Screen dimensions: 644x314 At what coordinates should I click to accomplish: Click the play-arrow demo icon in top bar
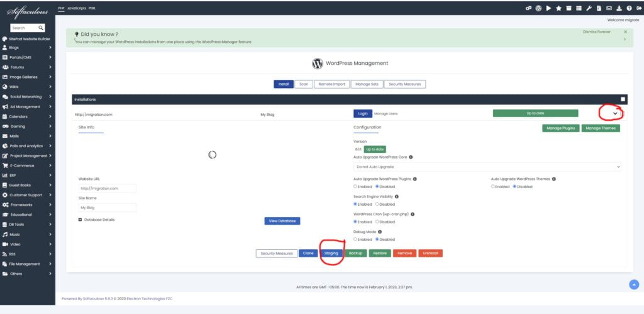(x=548, y=8)
